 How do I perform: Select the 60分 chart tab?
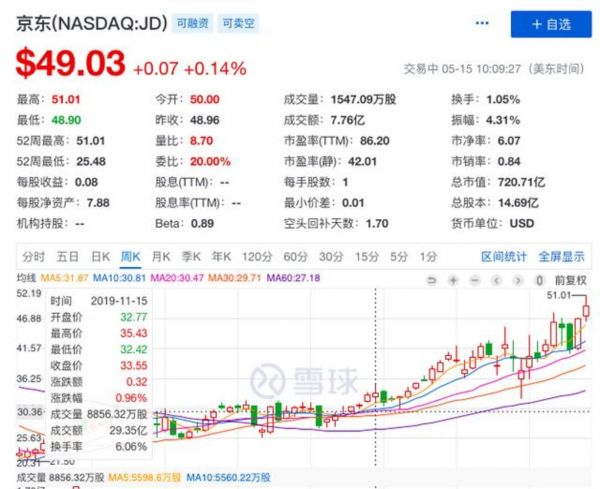[x=295, y=255]
